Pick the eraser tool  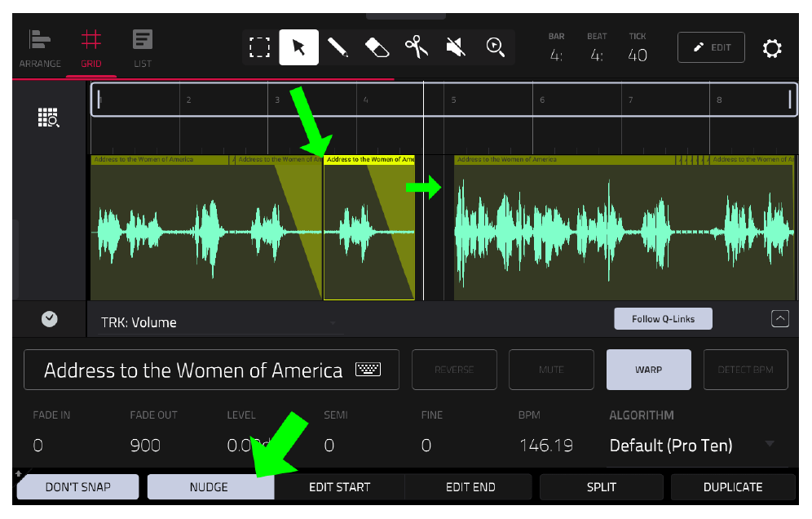coord(377,47)
